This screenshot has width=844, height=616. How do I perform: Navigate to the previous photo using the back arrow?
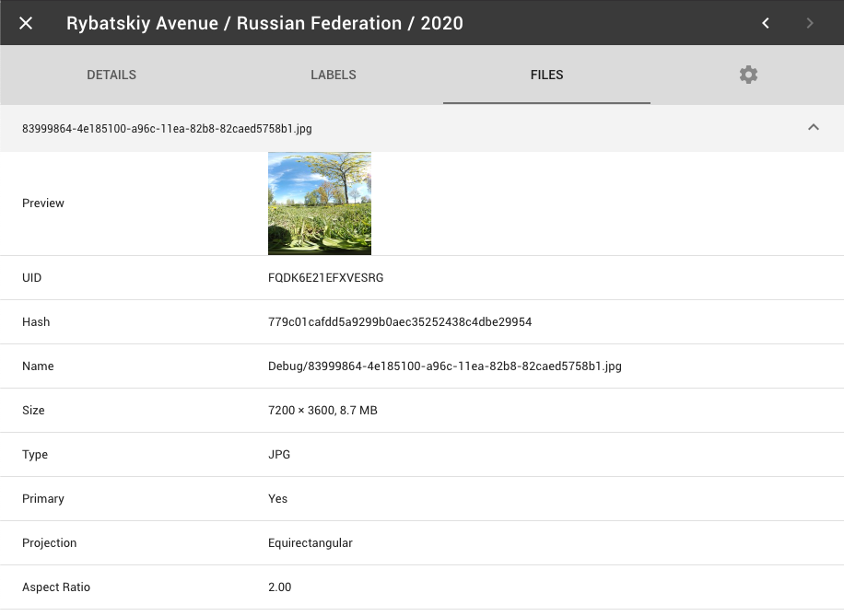[765, 23]
